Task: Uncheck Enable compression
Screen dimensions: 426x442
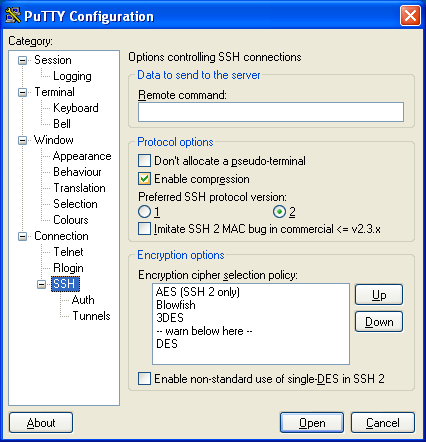Action: 144,179
